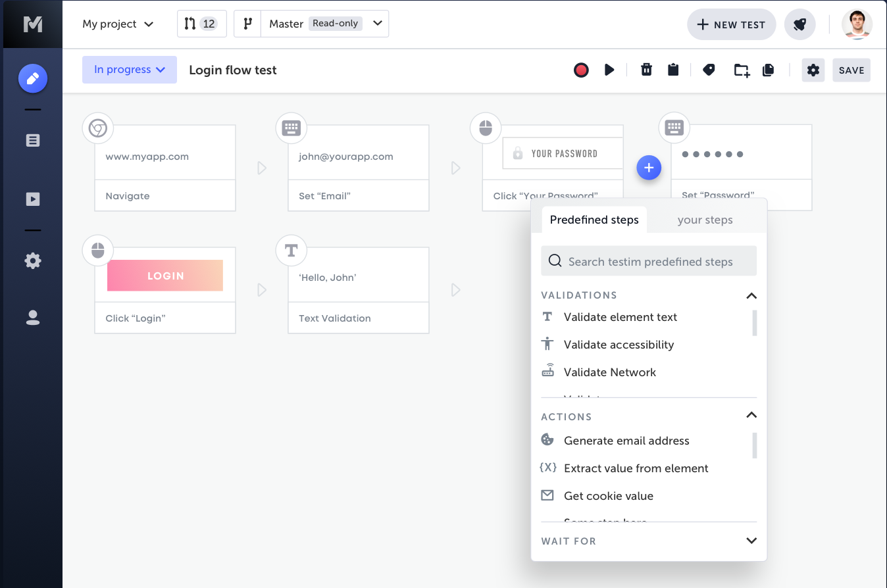Choose Generate email address
887x588 pixels.
(x=626, y=441)
